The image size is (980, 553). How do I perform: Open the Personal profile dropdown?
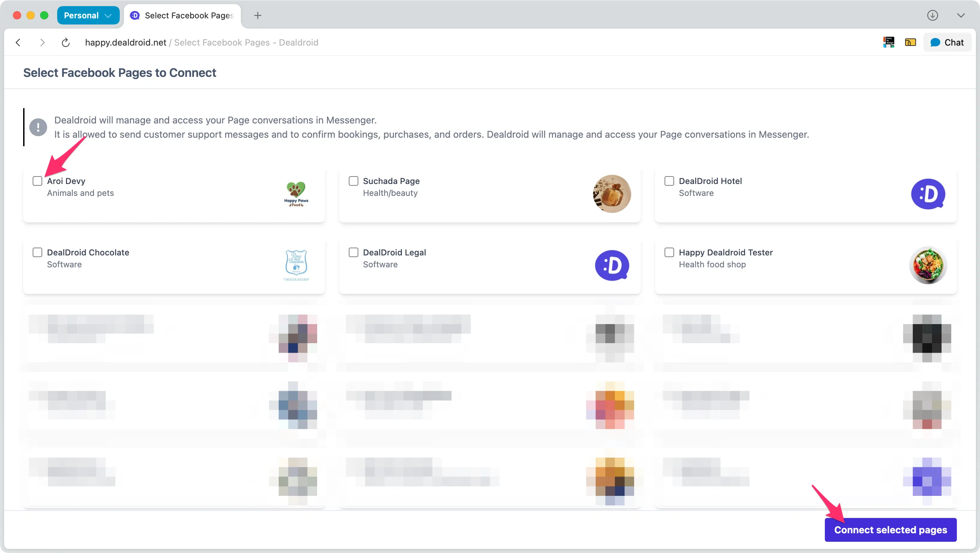[x=88, y=15]
